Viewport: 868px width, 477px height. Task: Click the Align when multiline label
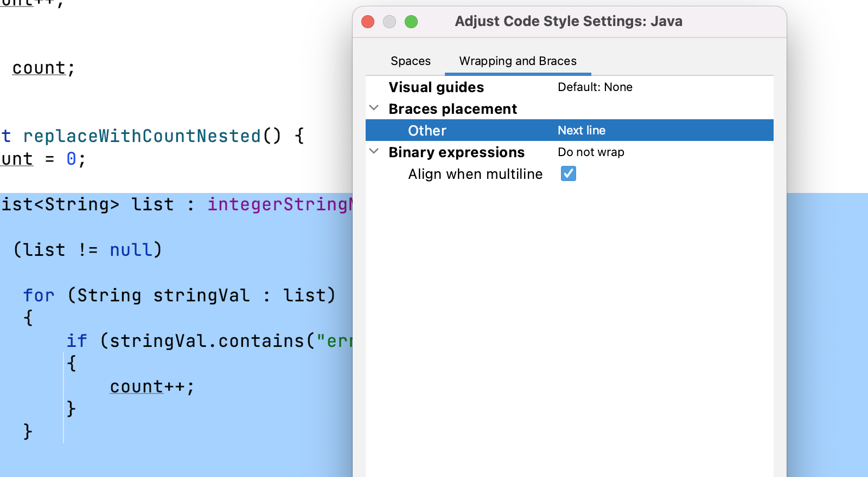[x=475, y=174]
